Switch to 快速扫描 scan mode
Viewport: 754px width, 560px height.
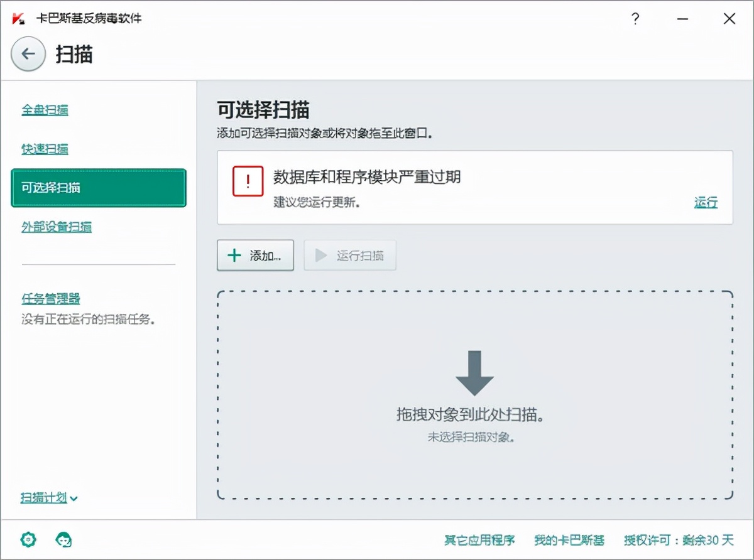[46, 149]
